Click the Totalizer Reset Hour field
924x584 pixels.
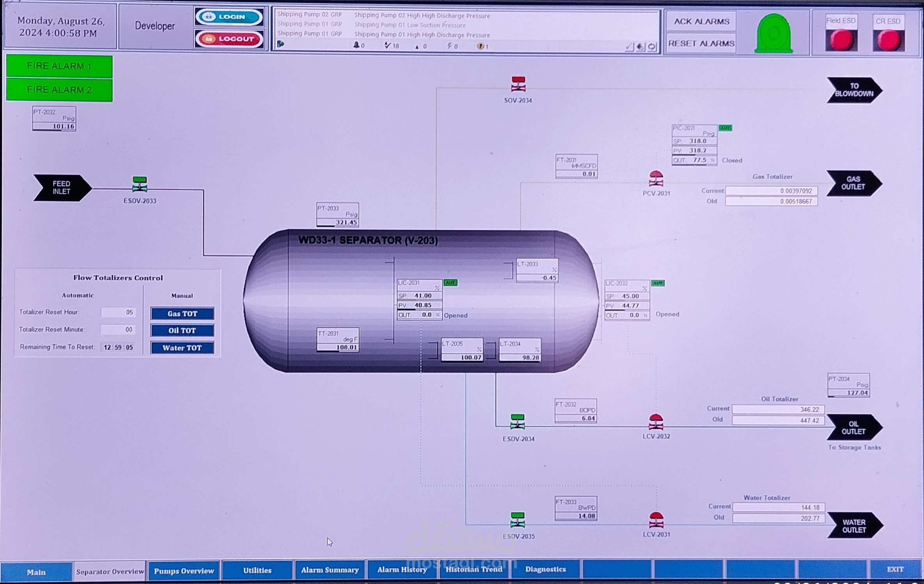coord(118,312)
